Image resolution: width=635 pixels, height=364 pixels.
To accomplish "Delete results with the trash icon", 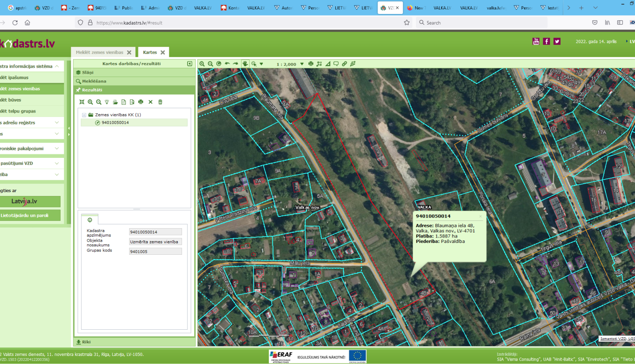I will click(160, 102).
